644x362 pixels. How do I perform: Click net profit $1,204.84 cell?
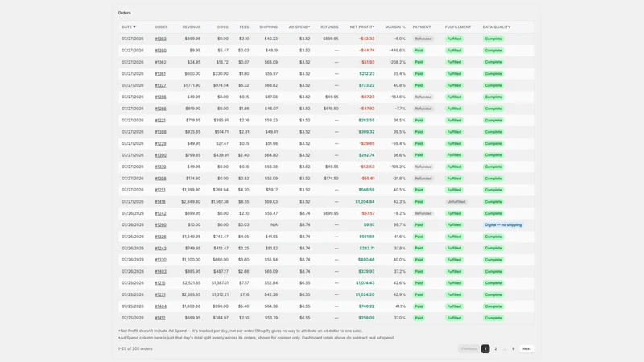[365, 202]
